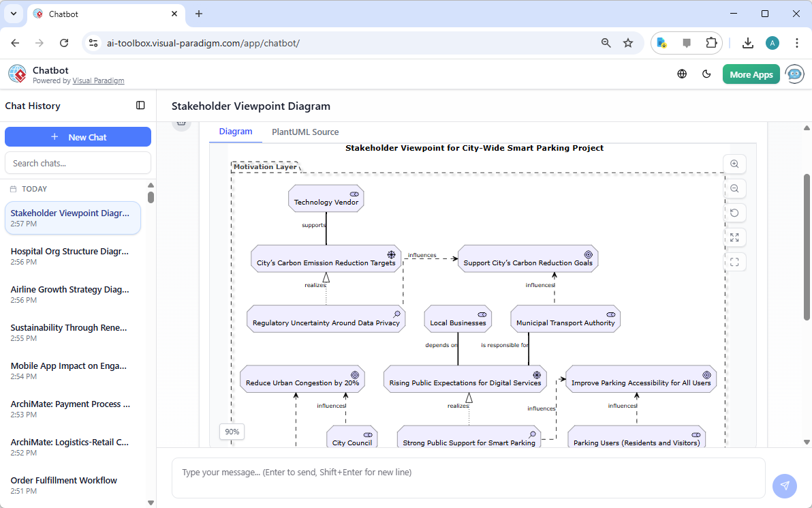Select the Hospital Org Structure Diagram chat
Screen dimensions: 812x508
[x=69, y=256]
